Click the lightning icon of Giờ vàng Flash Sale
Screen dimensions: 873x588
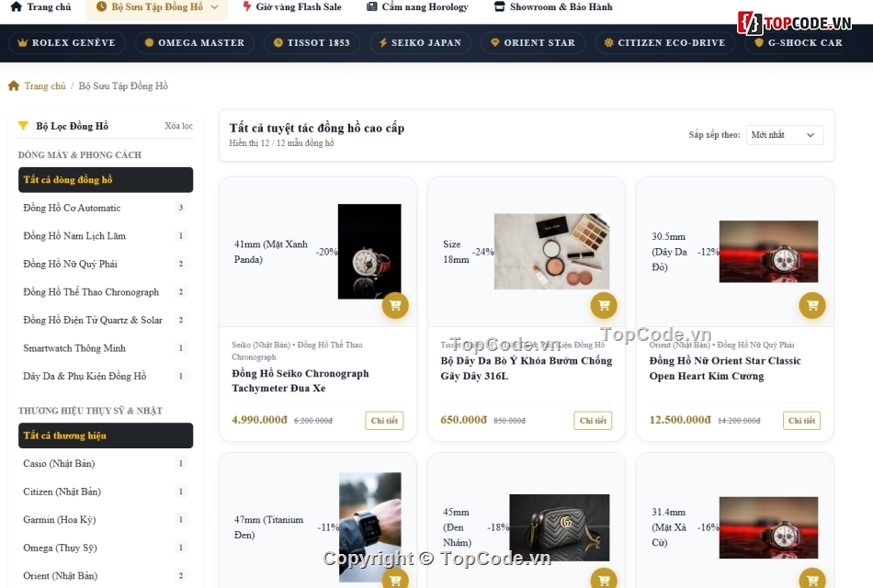(x=247, y=6)
